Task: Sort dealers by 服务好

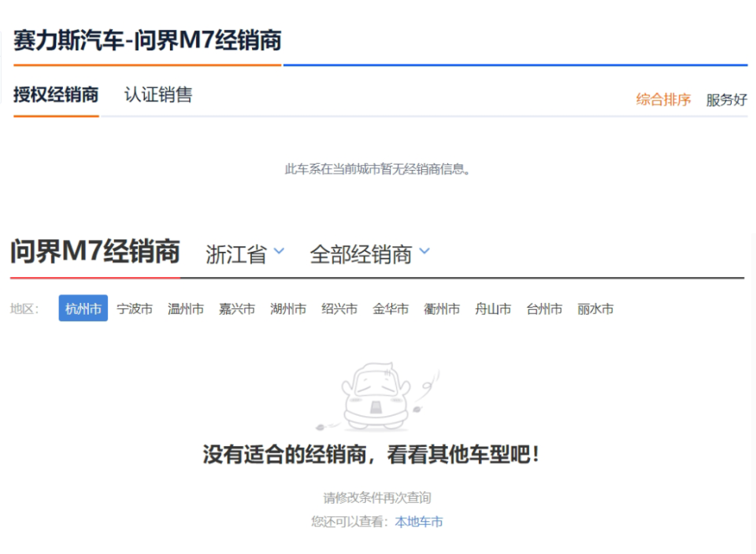Action: [726, 100]
